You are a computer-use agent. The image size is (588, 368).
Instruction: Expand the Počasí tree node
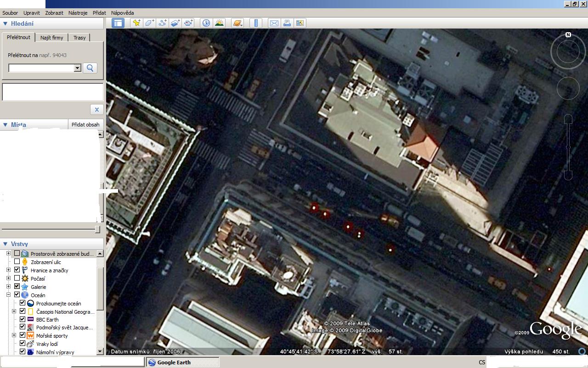click(x=8, y=278)
